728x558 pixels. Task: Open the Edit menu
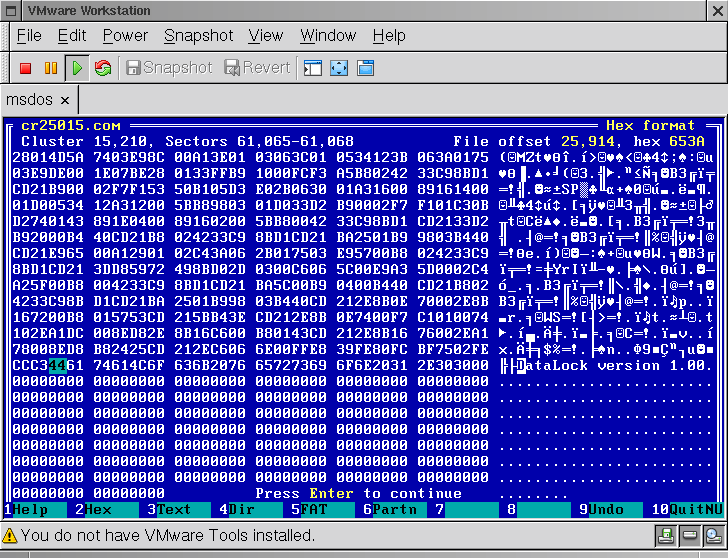click(72, 36)
